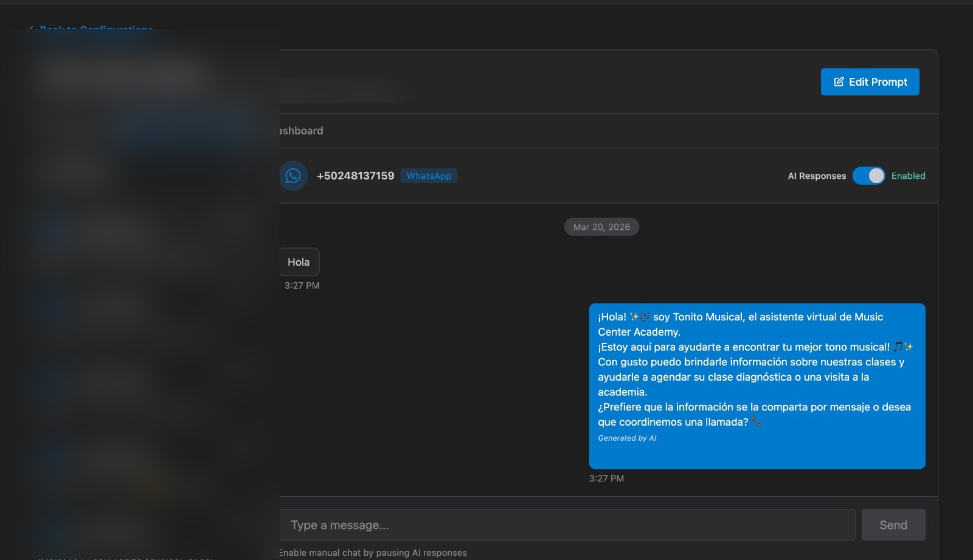The image size is (973, 560).
Task: Click the Mar 20, 2026 date chip
Action: pyautogui.click(x=601, y=226)
